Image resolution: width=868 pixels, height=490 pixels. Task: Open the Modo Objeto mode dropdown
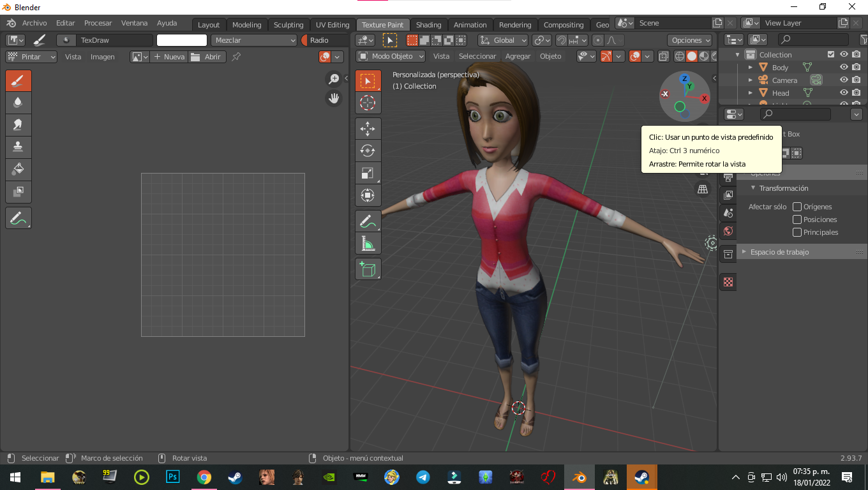coord(390,56)
